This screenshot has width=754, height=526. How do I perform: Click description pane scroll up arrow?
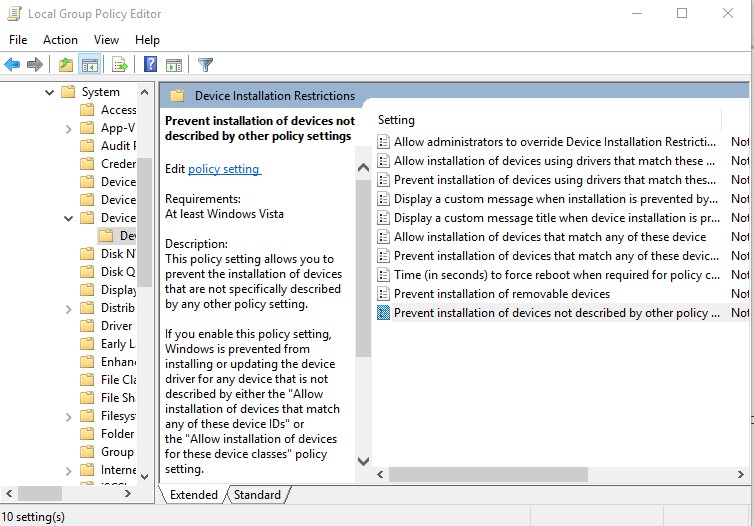(364, 168)
